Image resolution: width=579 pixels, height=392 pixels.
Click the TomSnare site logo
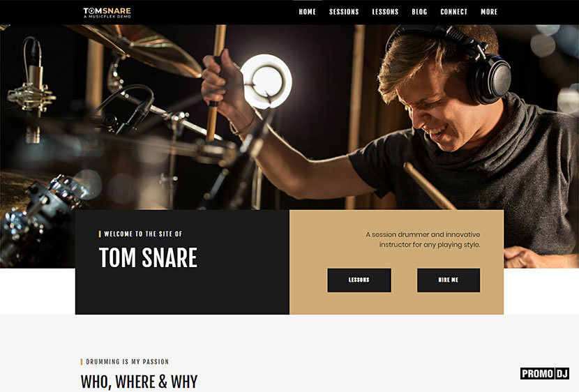tap(107, 12)
